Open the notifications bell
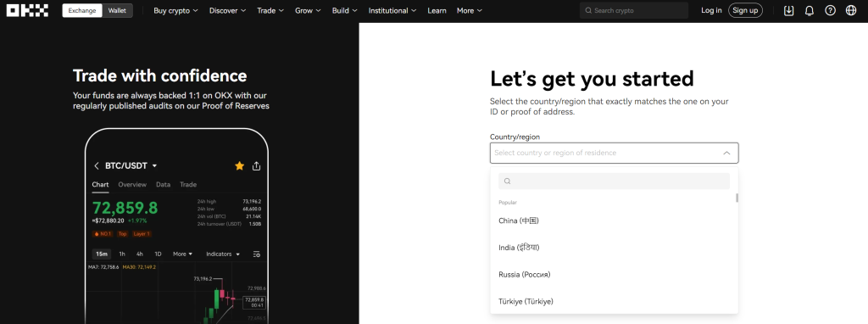The height and width of the screenshot is (324, 868). click(810, 10)
